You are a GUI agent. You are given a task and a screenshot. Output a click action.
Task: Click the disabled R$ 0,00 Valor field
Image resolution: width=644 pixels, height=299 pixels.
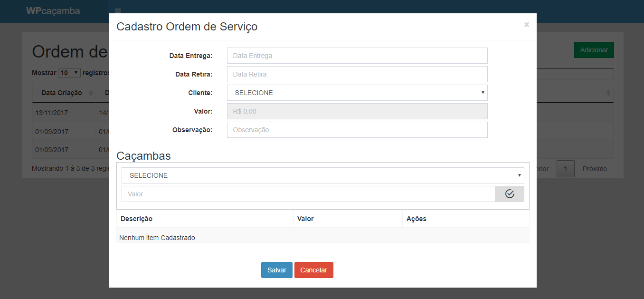[x=357, y=111]
